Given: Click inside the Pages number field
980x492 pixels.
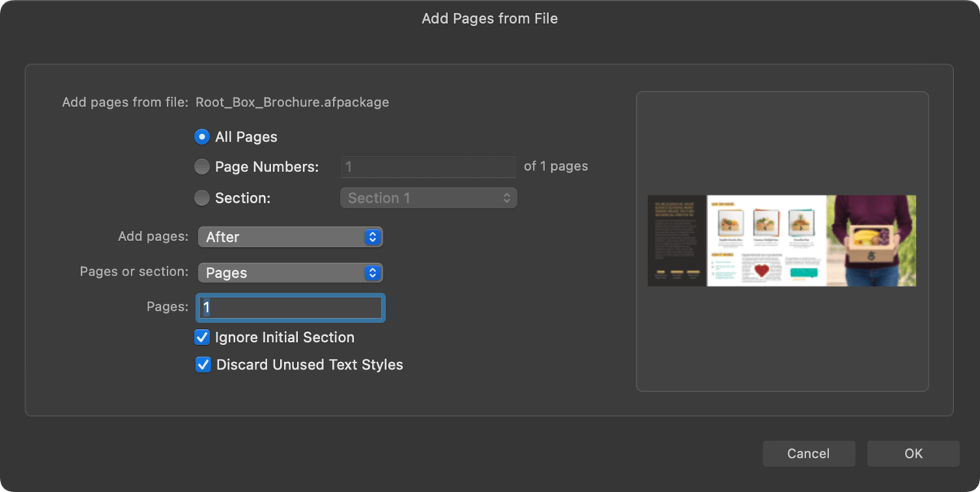Looking at the screenshot, I should [x=290, y=307].
